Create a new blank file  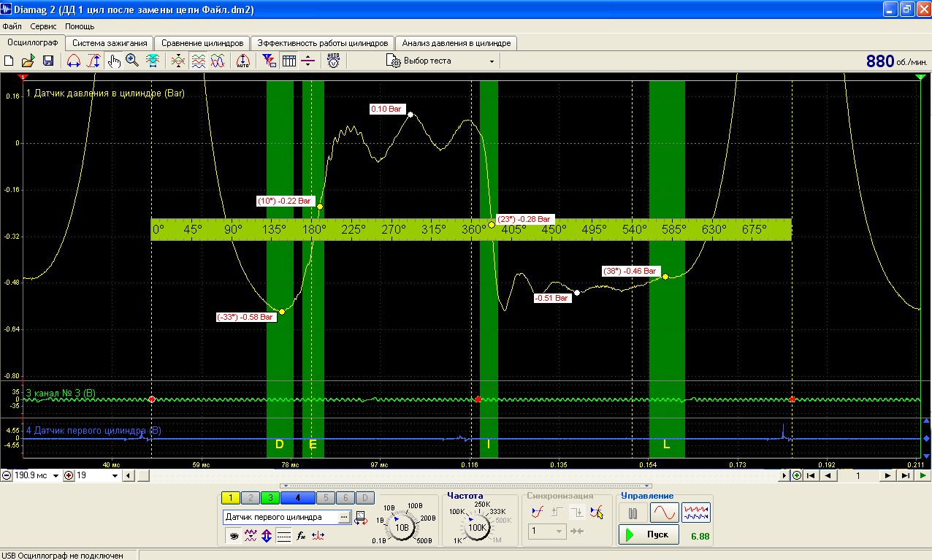pos(9,61)
